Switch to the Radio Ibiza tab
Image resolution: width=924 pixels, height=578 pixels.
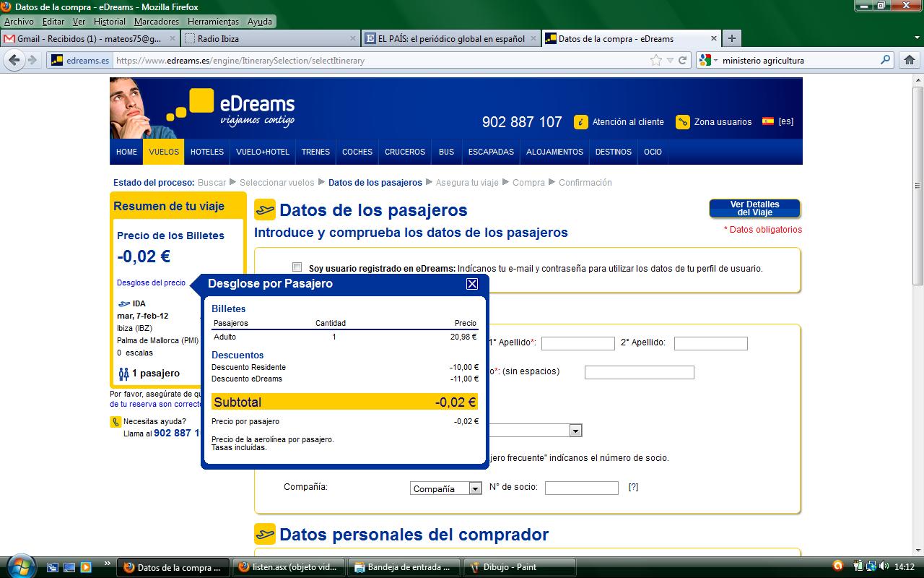(270, 38)
